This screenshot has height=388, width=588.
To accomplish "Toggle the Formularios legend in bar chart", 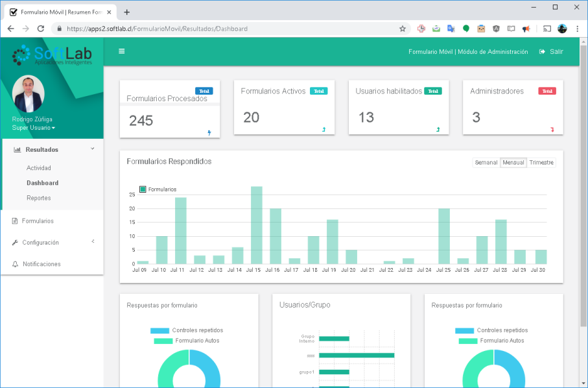I will (x=158, y=189).
